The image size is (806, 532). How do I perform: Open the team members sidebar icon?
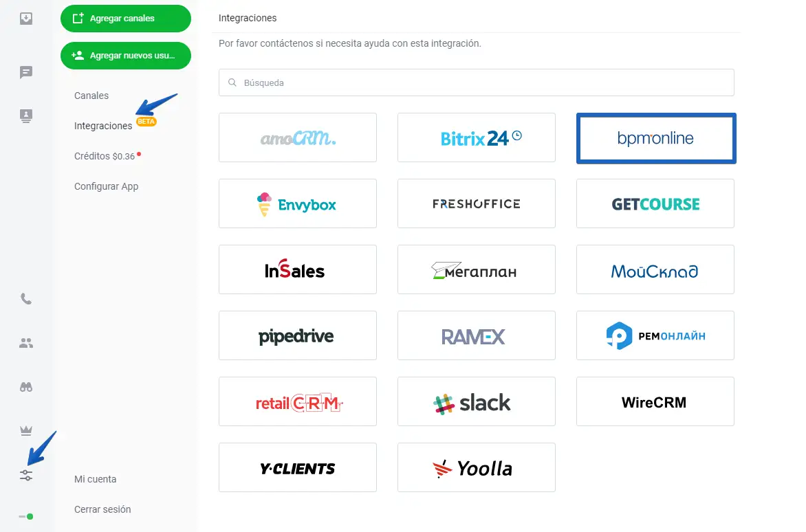point(25,343)
